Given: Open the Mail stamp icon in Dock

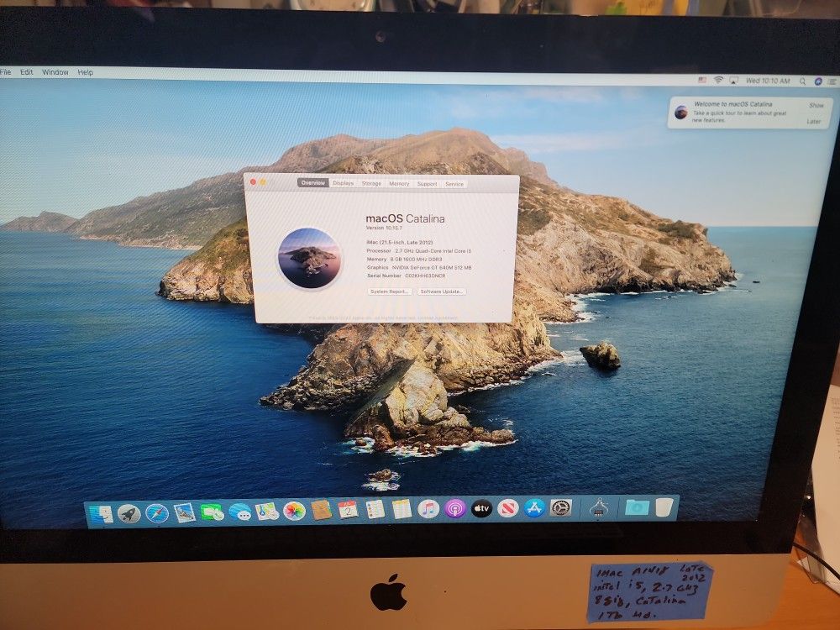Looking at the screenshot, I should (184, 512).
